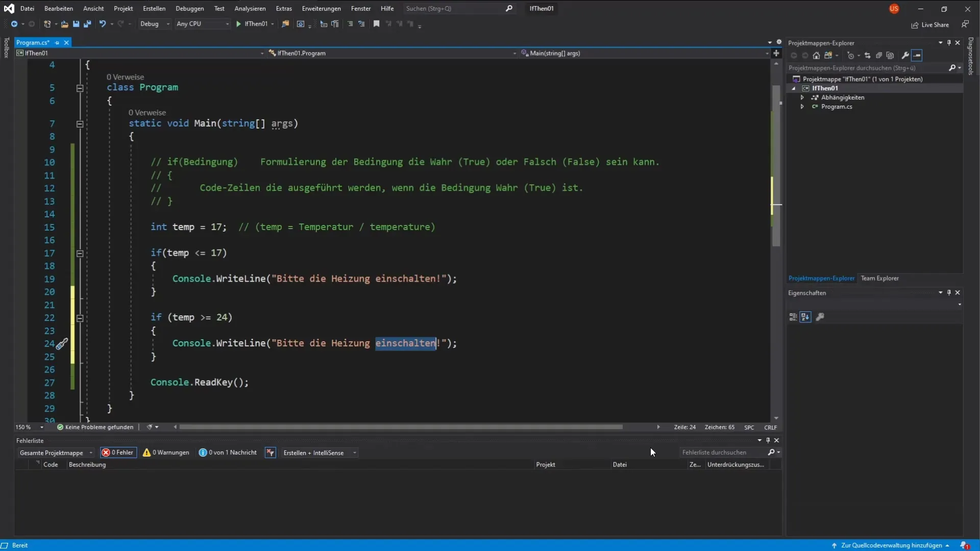Click the comment out selected lines icon
Image resolution: width=980 pixels, height=551 pixels.
(x=350, y=24)
